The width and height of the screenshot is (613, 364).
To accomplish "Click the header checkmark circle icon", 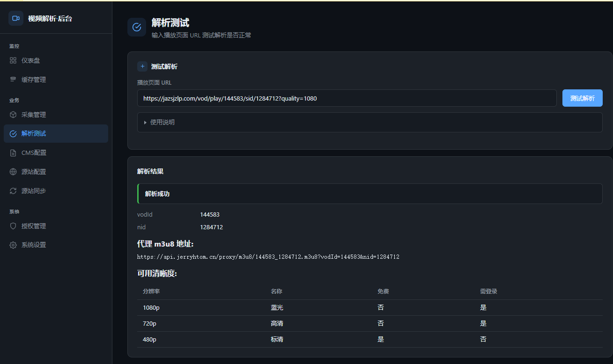I will pyautogui.click(x=137, y=27).
